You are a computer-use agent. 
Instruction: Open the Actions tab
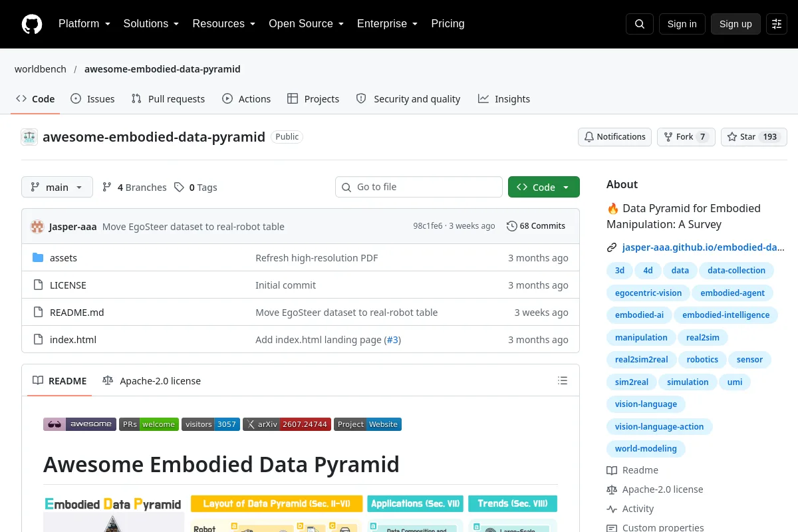247,99
